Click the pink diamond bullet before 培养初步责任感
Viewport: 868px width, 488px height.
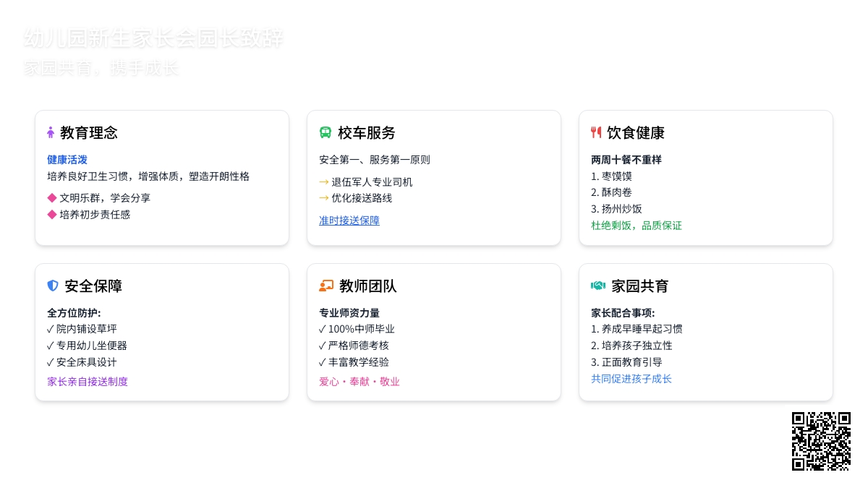51,214
